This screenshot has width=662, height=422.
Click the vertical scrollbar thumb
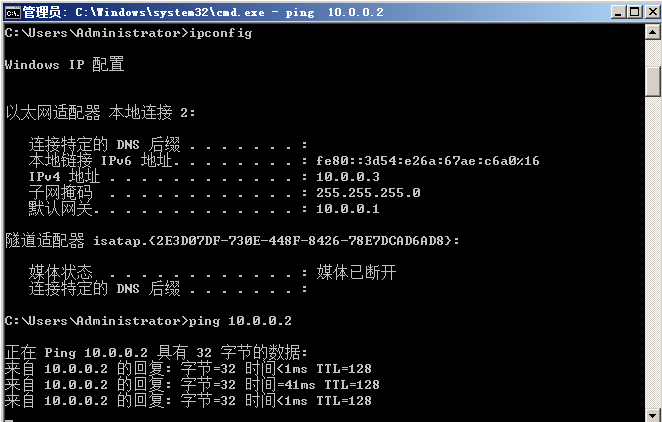point(653,81)
